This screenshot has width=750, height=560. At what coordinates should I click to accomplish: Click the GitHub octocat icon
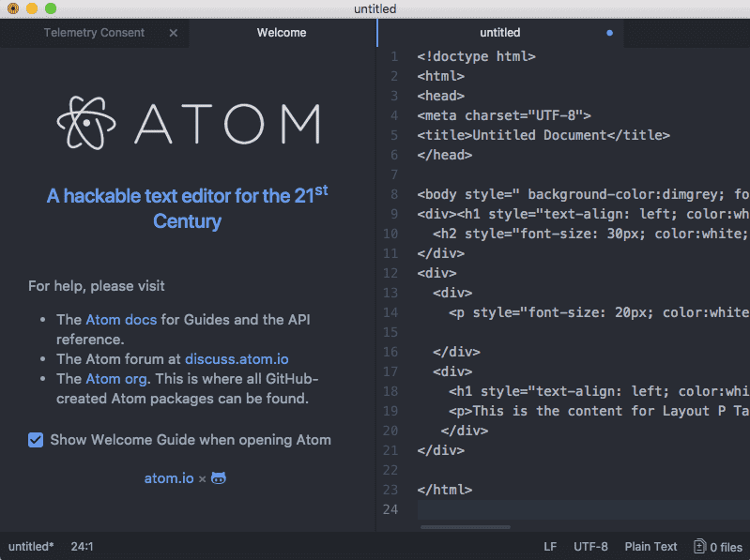(x=219, y=478)
